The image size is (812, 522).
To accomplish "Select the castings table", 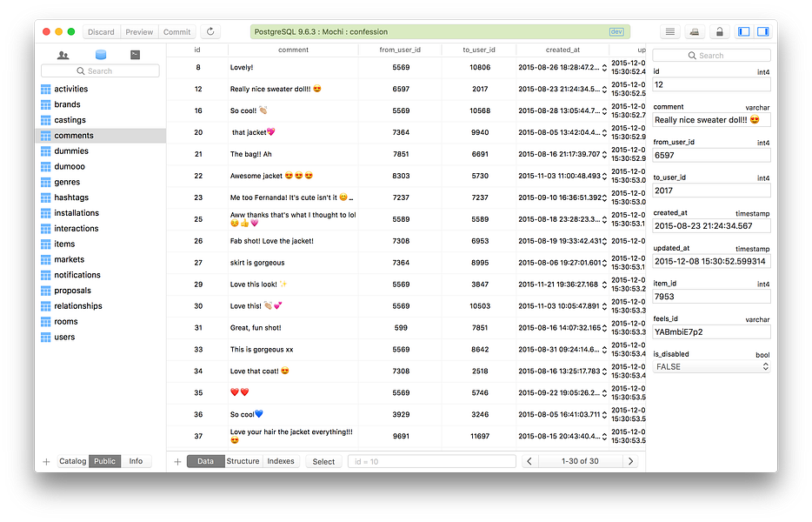I will [101, 120].
